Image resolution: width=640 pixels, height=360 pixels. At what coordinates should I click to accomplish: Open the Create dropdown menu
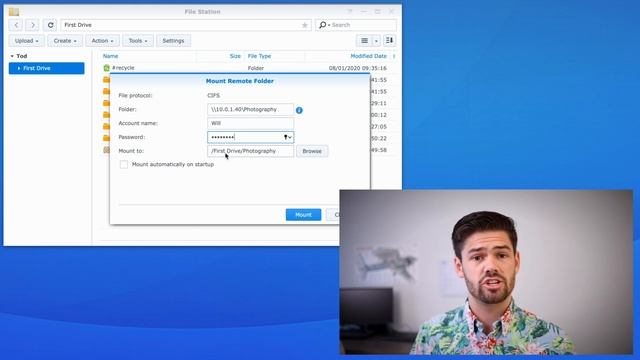tap(65, 41)
